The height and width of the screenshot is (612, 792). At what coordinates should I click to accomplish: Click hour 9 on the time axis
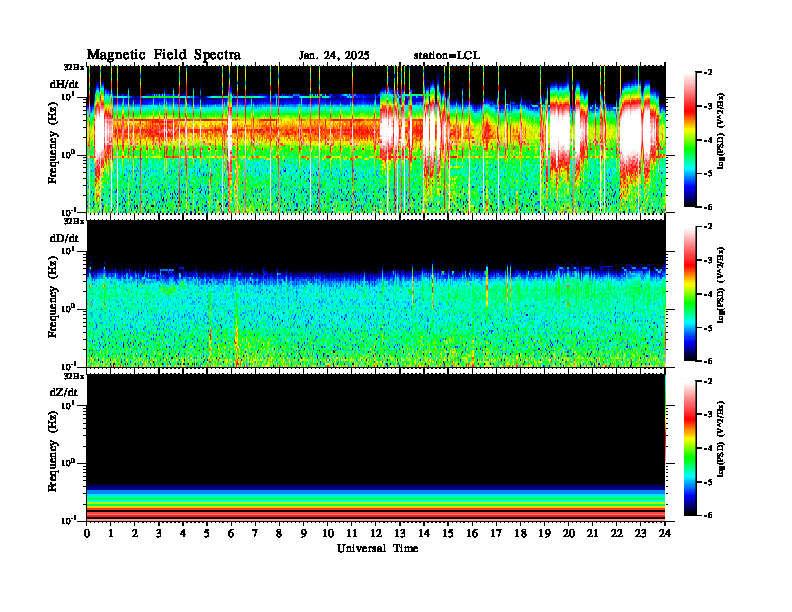(304, 533)
